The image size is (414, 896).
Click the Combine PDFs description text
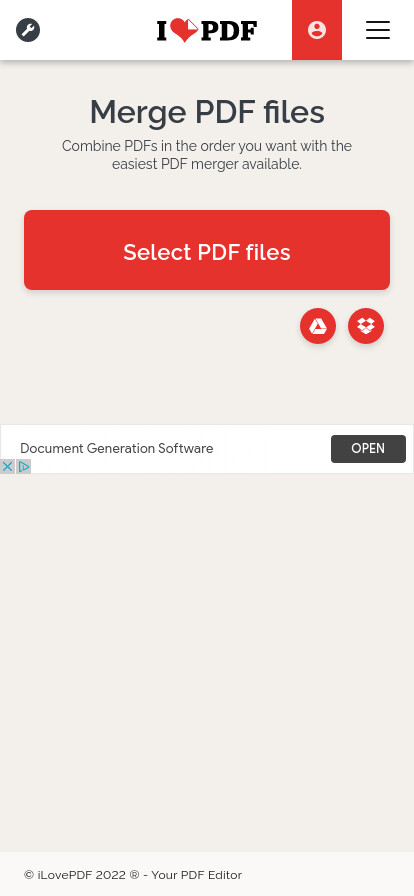(207, 155)
